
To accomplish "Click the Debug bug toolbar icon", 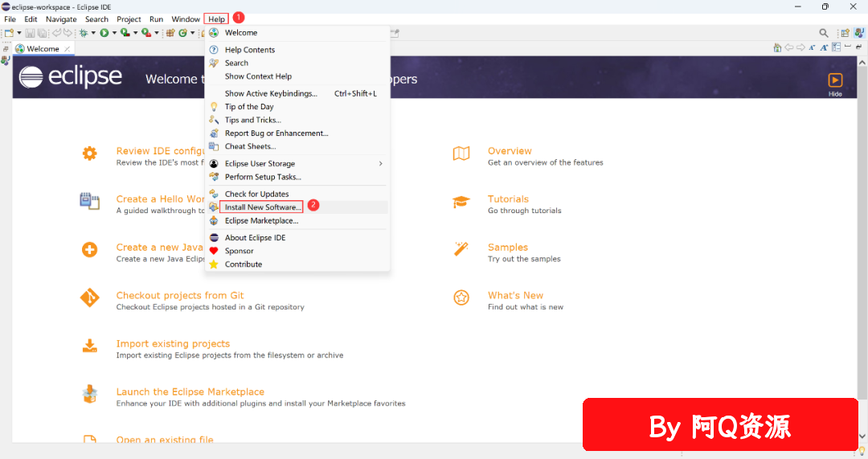I will pos(84,33).
